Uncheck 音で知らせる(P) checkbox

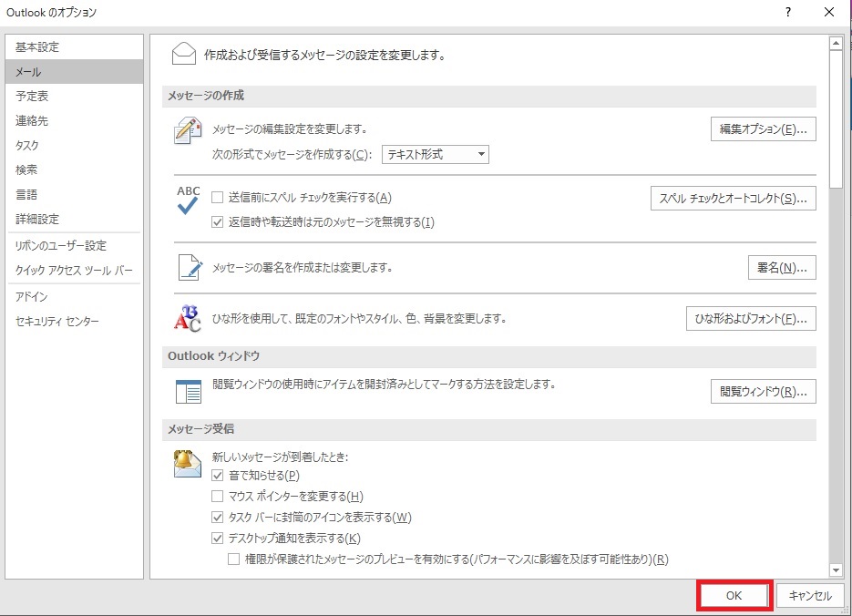(x=218, y=476)
